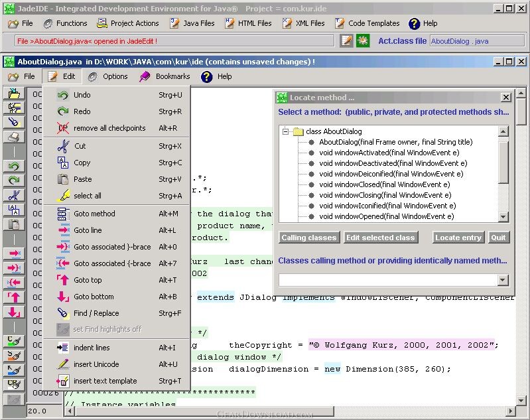Click the Calling classes button
This screenshot has height=420, width=530.
[309, 238]
